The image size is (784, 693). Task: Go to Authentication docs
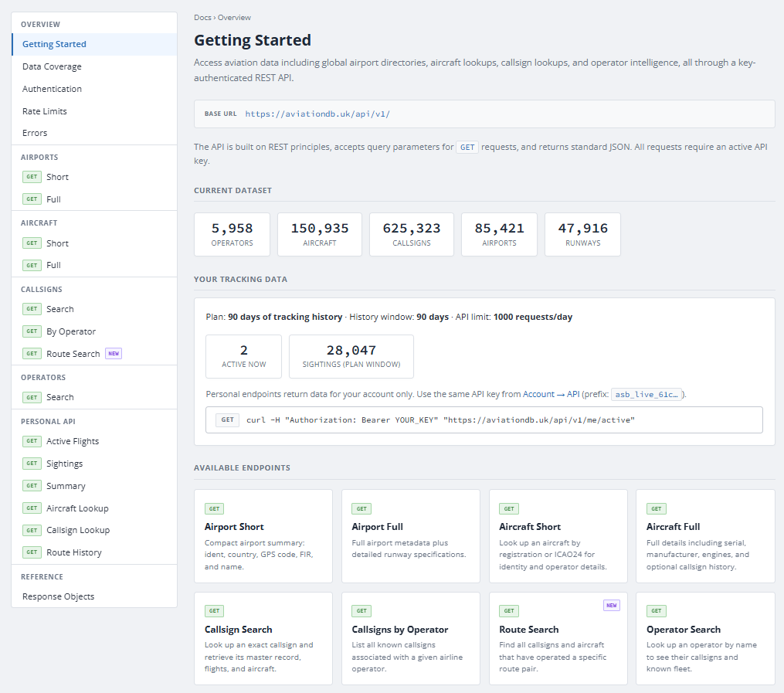(x=94, y=89)
